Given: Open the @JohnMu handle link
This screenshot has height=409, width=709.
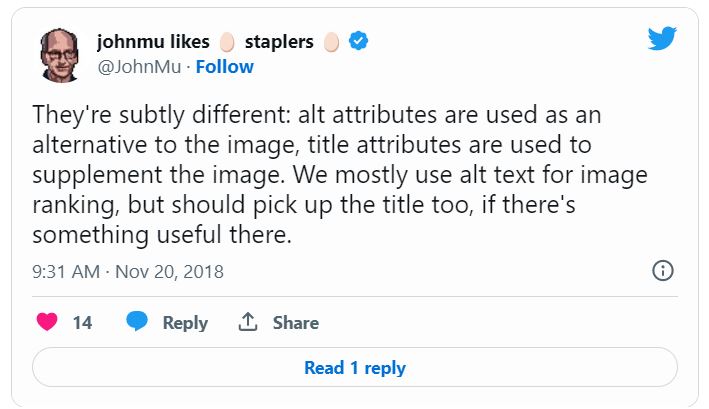Looking at the screenshot, I should point(139,67).
